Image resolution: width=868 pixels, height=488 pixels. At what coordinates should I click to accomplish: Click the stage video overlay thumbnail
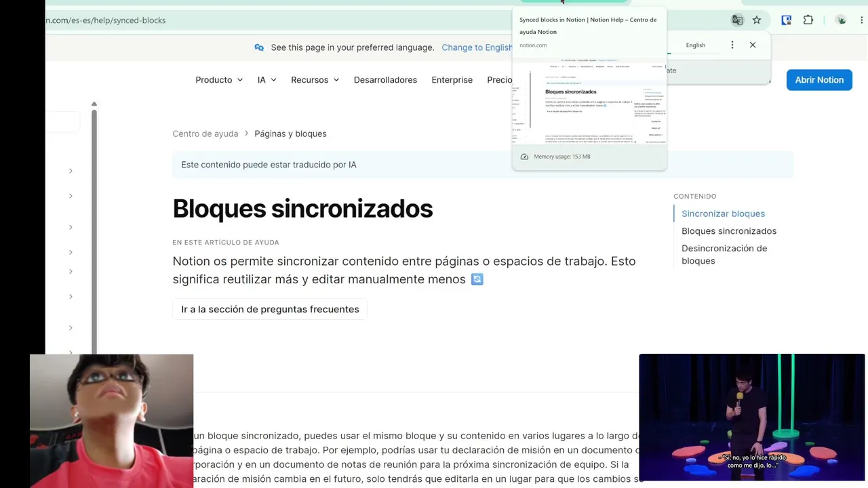click(x=752, y=417)
